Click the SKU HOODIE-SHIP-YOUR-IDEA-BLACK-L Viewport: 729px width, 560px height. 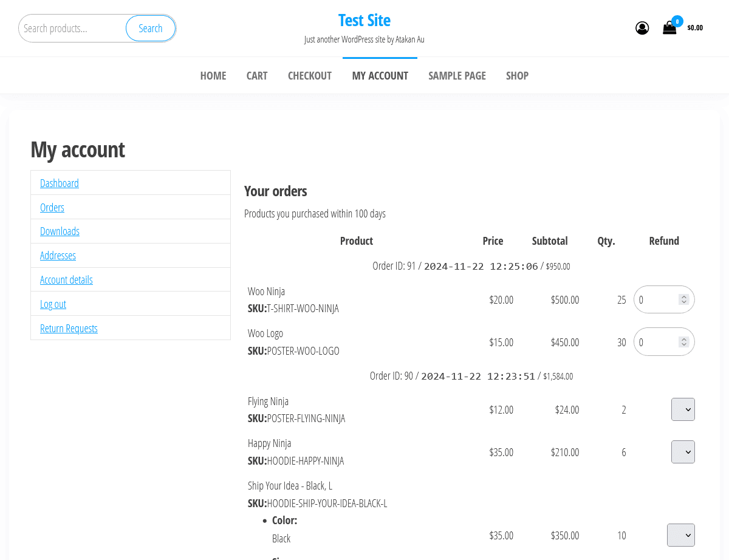pos(327,504)
